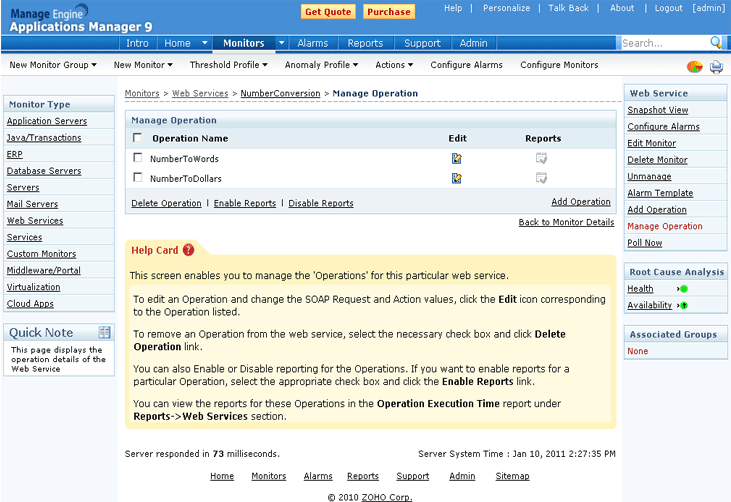Image resolution: width=731 pixels, height=502 pixels.
Task: Switch to the Intro tab
Action: [x=137, y=43]
